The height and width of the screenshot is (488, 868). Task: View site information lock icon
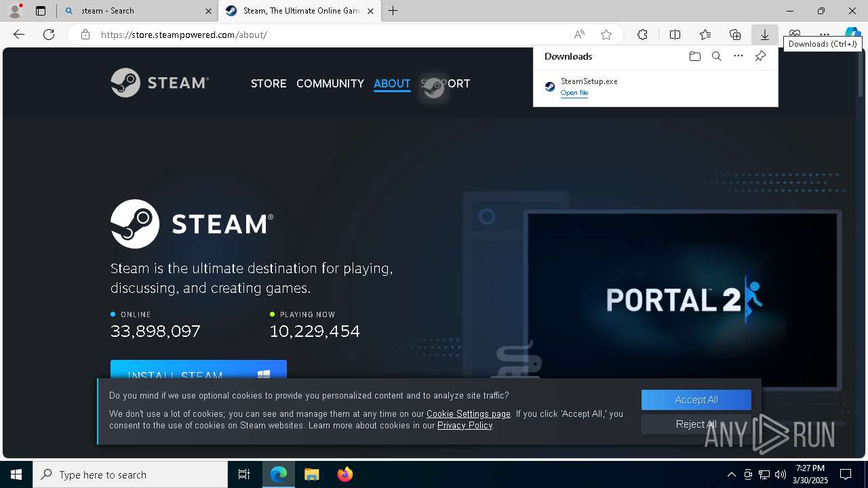(85, 35)
